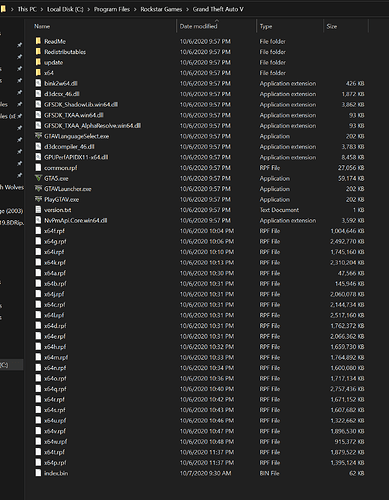
Task: Click the 59,174 KB size of GTA5.exe
Action: click(351, 178)
